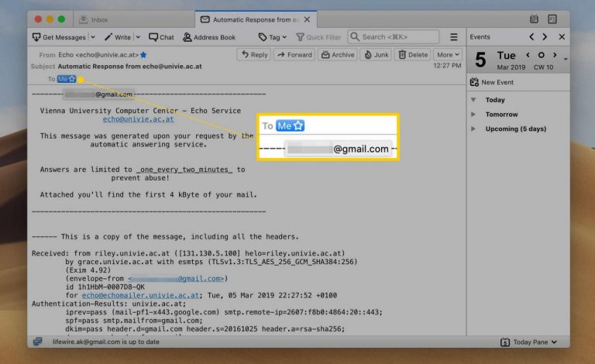Jump to today circle icon
The image size is (595, 364).
click(x=542, y=55)
